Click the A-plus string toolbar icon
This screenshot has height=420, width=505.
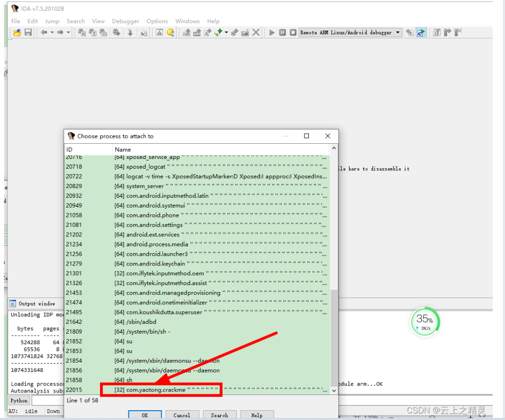(208, 32)
